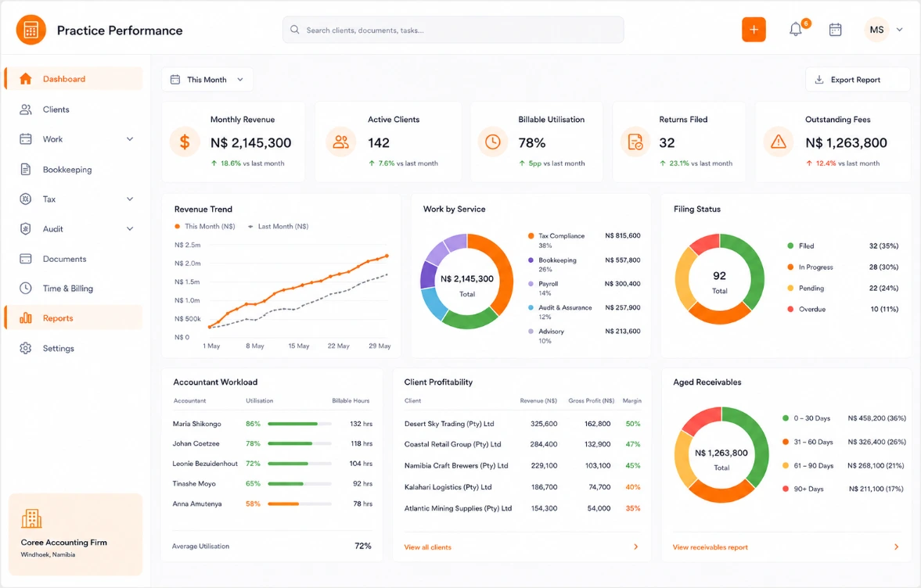Click the warning triangle on Outstanding Fees card
The image size is (921, 588).
click(x=779, y=142)
